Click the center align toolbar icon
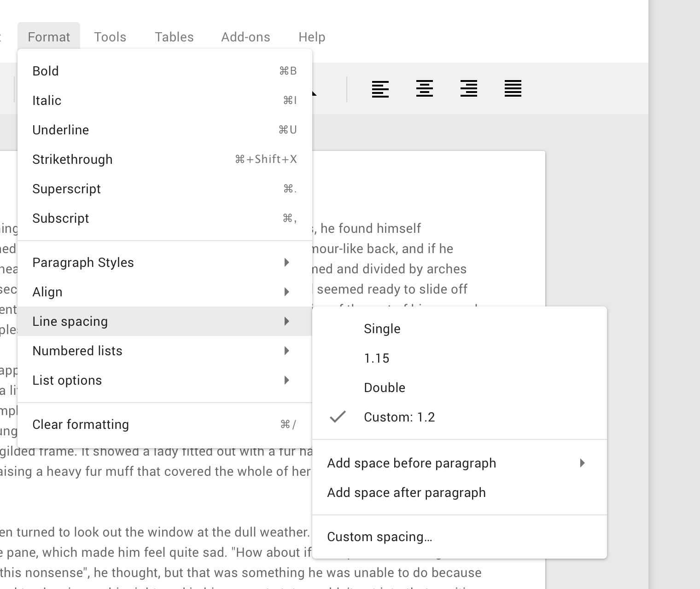Image resolution: width=700 pixels, height=589 pixels. pos(424,89)
